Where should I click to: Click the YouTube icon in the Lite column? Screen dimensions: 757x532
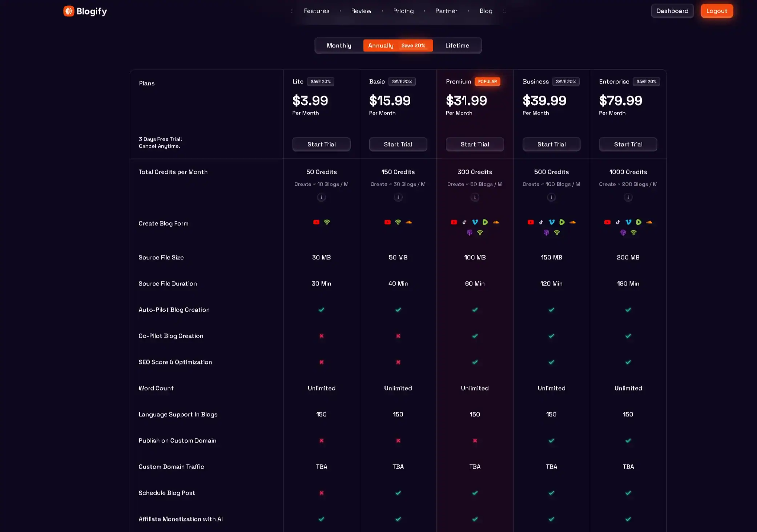coord(316,222)
